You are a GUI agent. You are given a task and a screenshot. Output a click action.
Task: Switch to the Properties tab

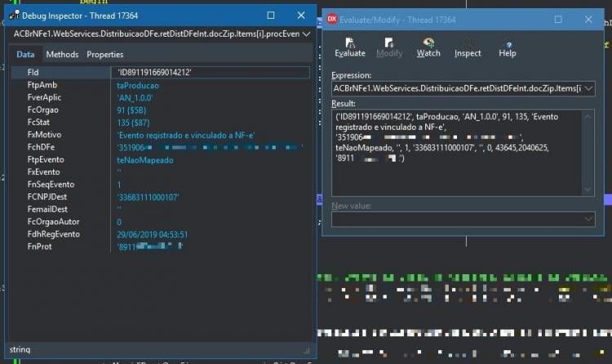[105, 55]
